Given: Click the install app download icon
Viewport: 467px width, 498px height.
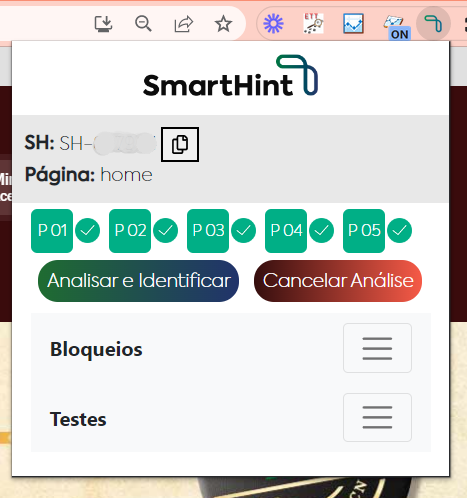Looking at the screenshot, I should click(x=103, y=24).
